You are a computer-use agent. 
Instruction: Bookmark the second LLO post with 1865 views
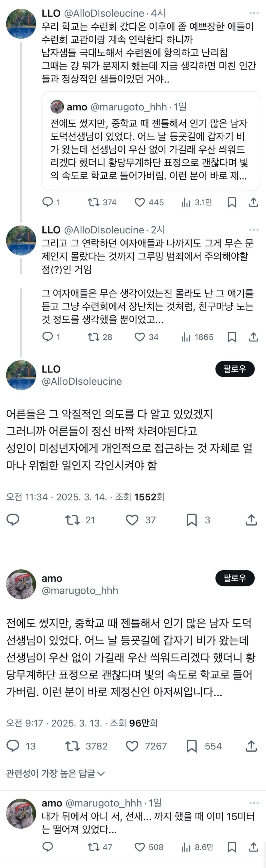(231, 337)
